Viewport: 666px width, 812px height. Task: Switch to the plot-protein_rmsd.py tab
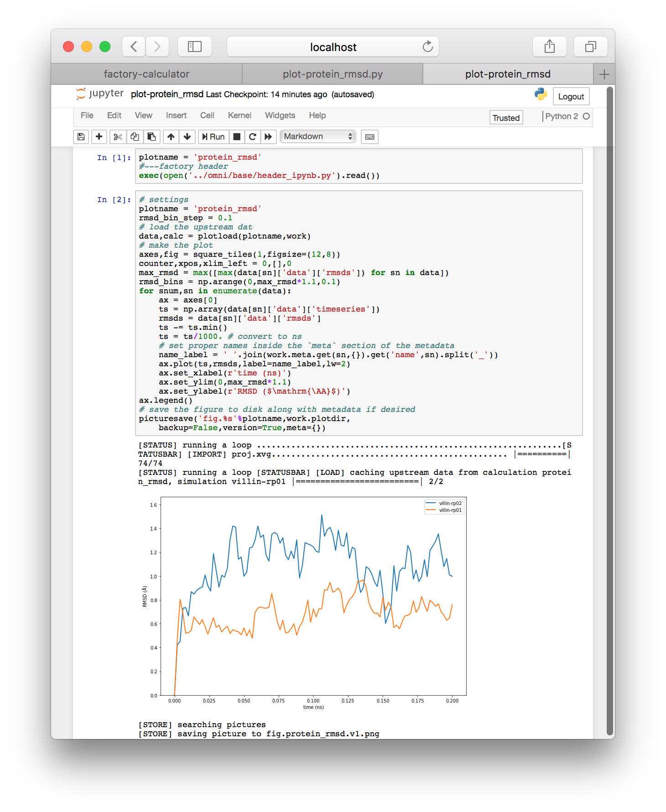coord(333,74)
